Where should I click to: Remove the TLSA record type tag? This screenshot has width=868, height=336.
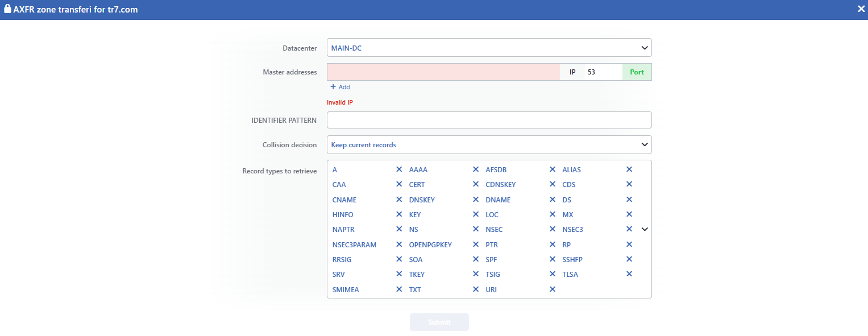pos(629,274)
